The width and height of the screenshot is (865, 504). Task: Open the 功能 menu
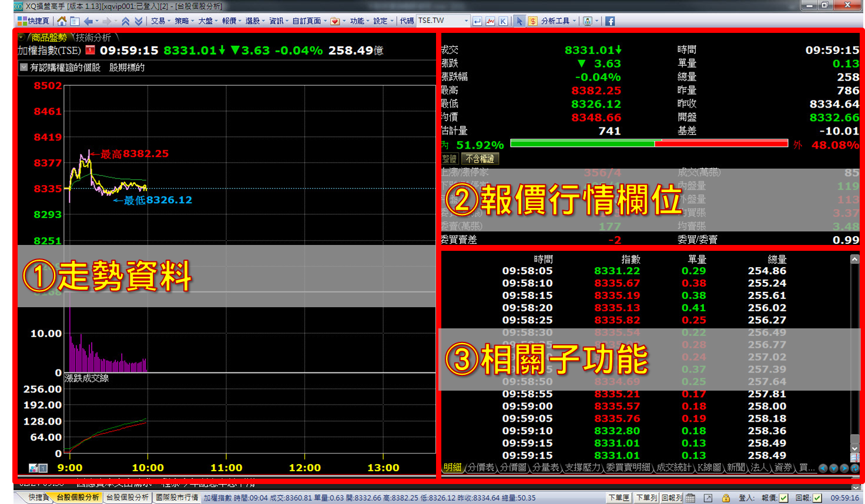pyautogui.click(x=360, y=21)
